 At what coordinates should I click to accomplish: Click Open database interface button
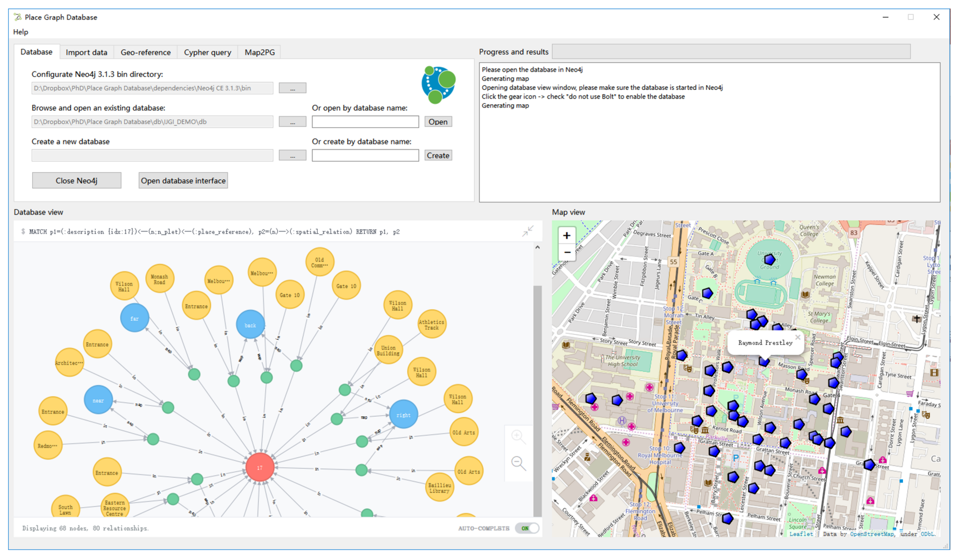(183, 181)
